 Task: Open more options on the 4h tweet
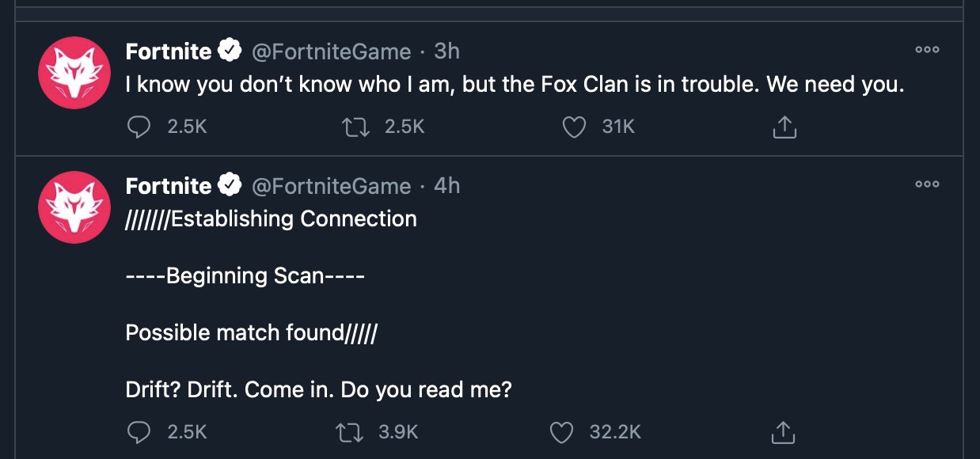[927, 184]
